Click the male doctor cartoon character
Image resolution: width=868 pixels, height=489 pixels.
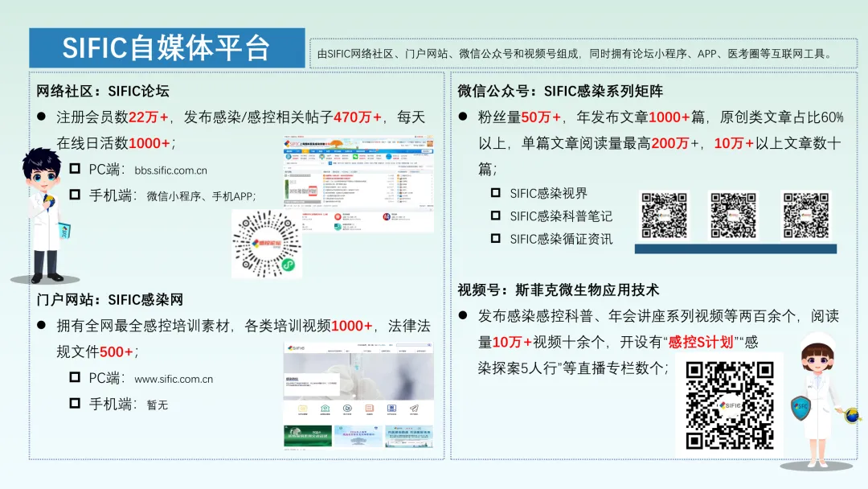(x=45, y=216)
